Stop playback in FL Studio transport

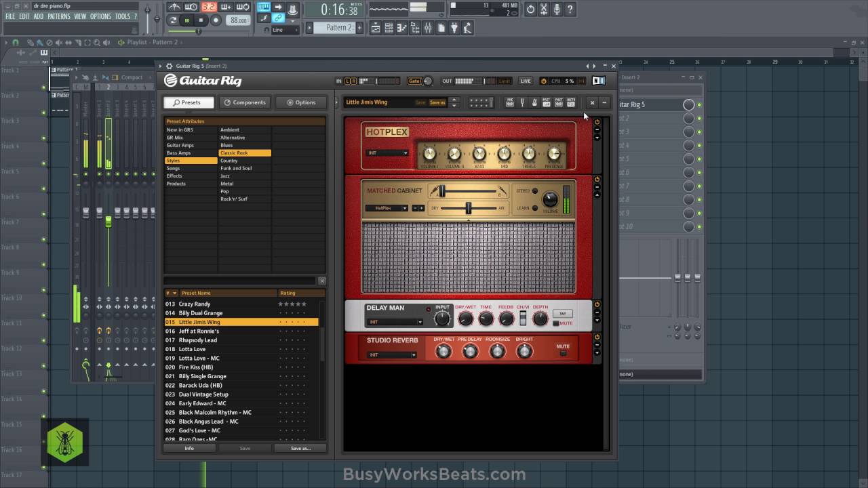pos(201,20)
